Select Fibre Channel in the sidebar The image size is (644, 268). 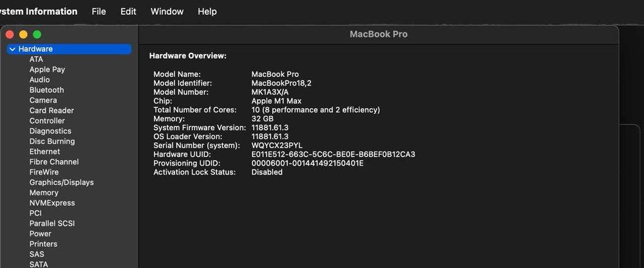click(54, 162)
